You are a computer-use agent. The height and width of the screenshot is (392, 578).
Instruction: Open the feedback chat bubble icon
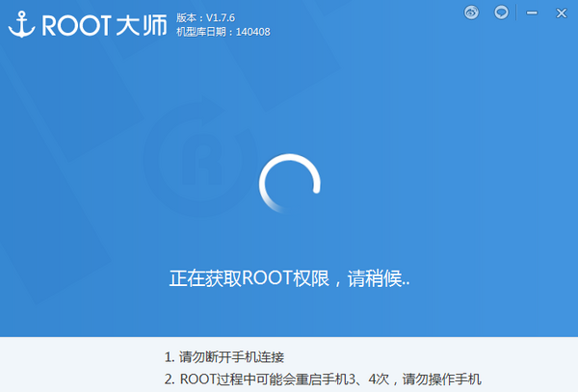(x=501, y=13)
